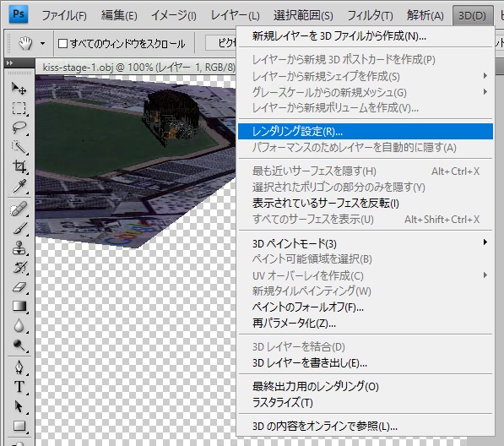
Task: Choose レンダリング設定(R)... menu item
Action: click(366, 131)
